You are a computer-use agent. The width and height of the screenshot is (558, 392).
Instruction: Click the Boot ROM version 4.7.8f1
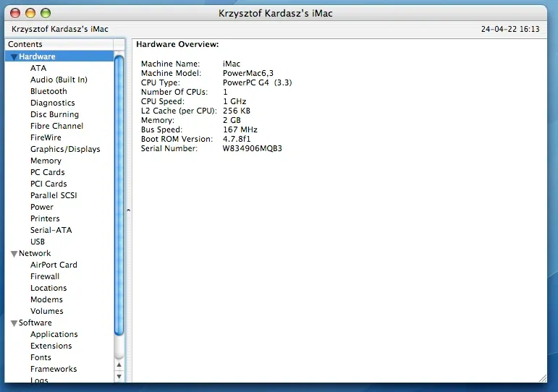pos(237,139)
